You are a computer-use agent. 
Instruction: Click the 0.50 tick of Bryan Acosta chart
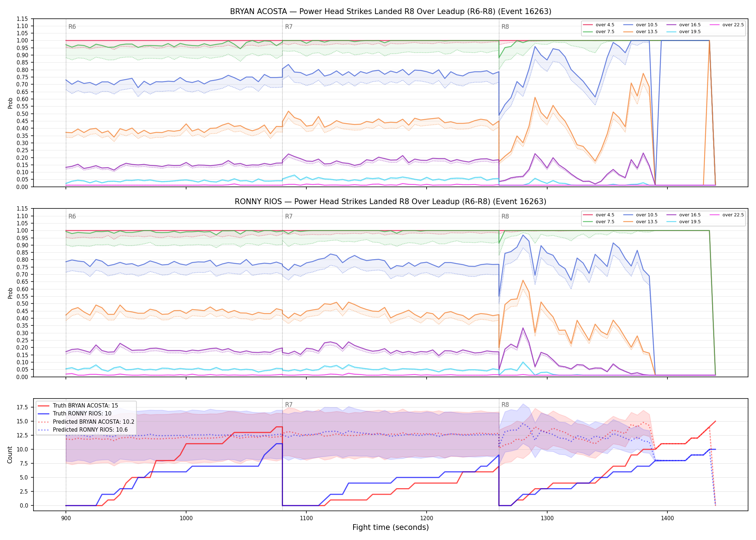[x=22, y=114]
